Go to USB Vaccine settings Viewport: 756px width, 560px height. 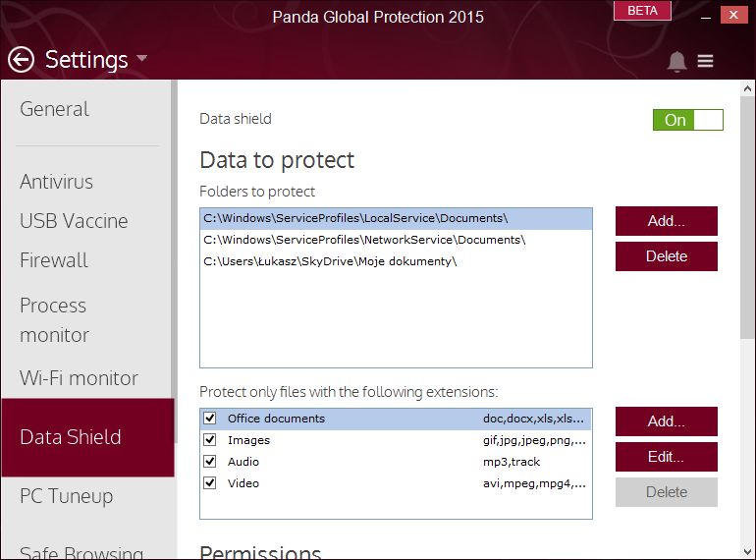click(74, 221)
